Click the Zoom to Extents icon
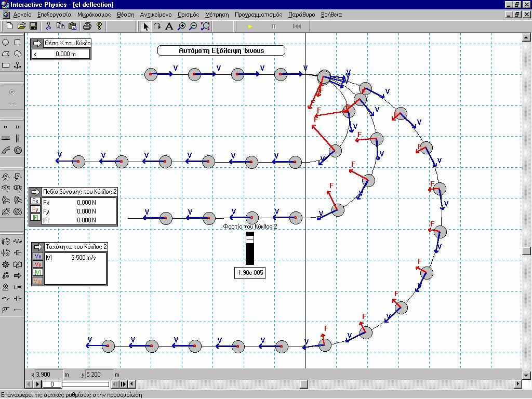 tap(205, 26)
